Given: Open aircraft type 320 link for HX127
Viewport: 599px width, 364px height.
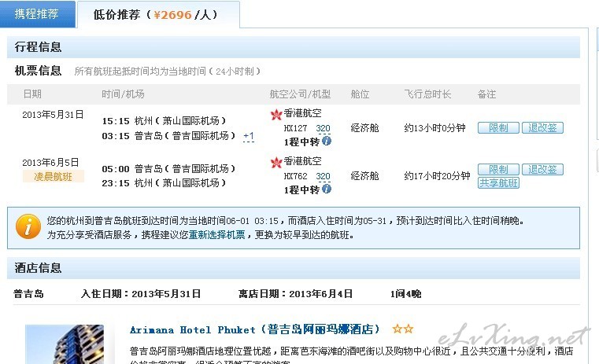Looking at the screenshot, I should tap(323, 128).
